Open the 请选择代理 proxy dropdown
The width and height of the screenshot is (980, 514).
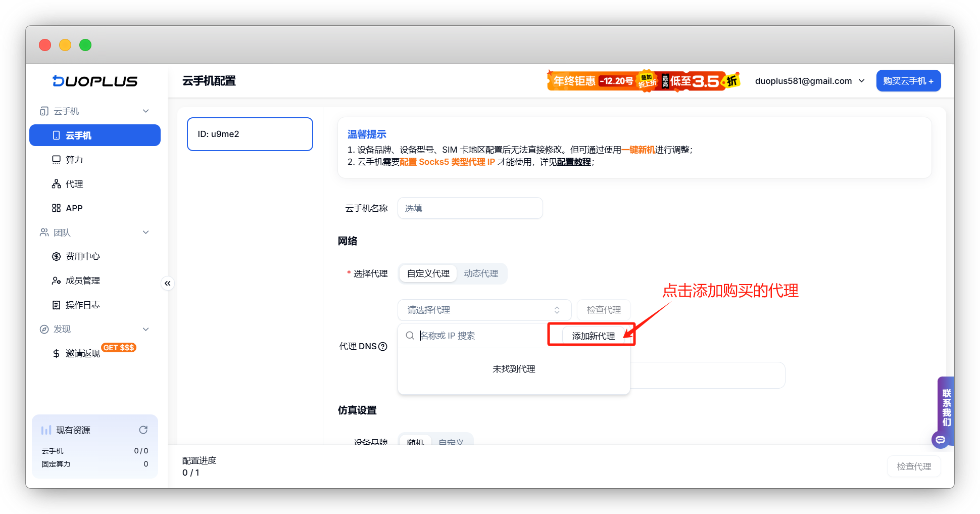tap(483, 309)
